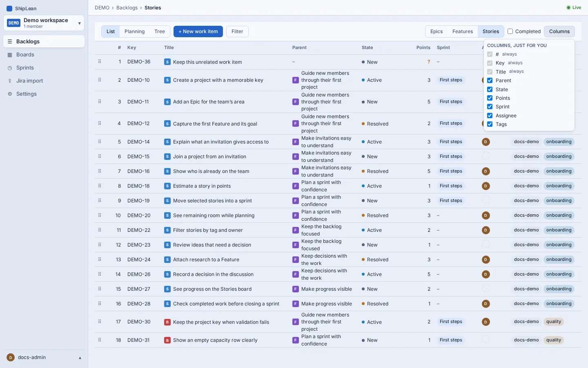
Task: Expand the docs-admin user menu arrow
Action: coord(80,358)
